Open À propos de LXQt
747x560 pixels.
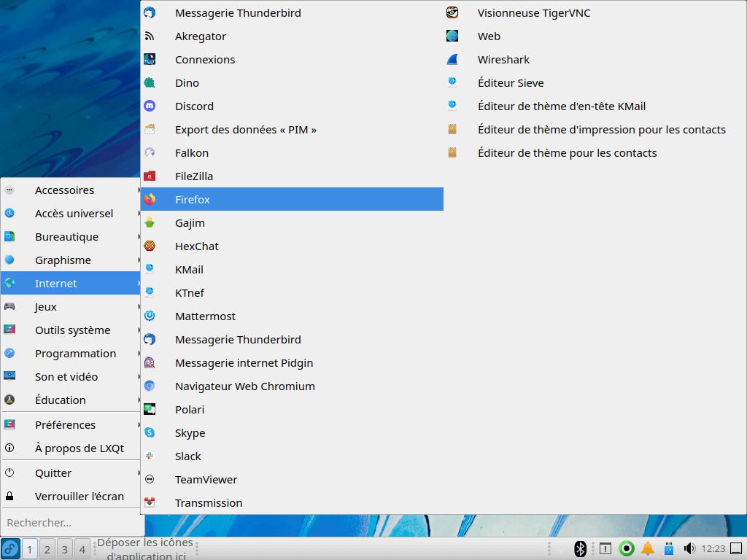[x=71, y=448]
